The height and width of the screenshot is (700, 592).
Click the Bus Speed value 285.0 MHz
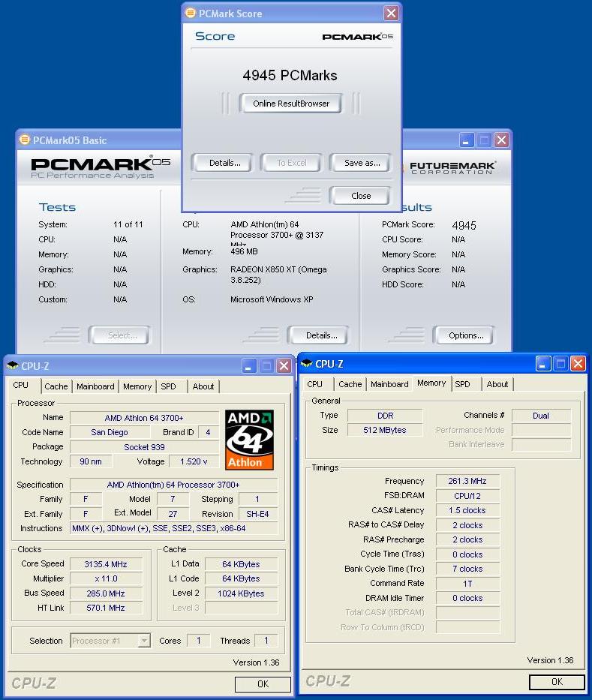pyautogui.click(x=106, y=593)
